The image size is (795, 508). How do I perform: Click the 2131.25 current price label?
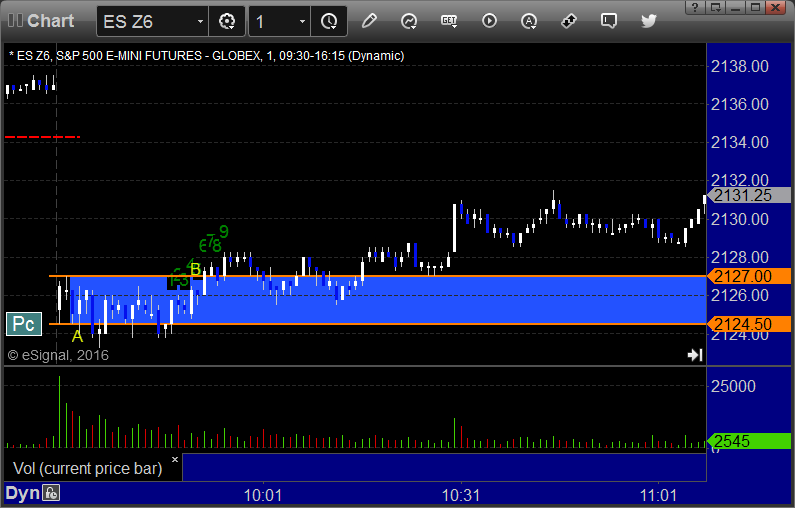pyautogui.click(x=749, y=195)
